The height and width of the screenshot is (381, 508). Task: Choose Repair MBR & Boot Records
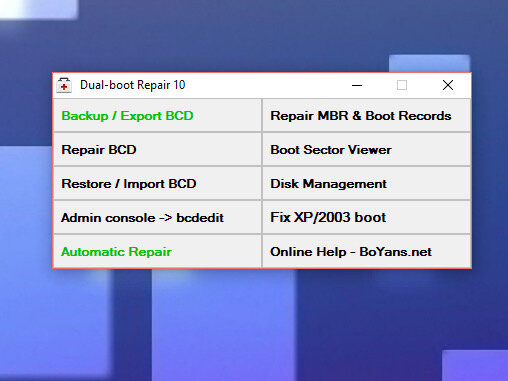point(366,116)
